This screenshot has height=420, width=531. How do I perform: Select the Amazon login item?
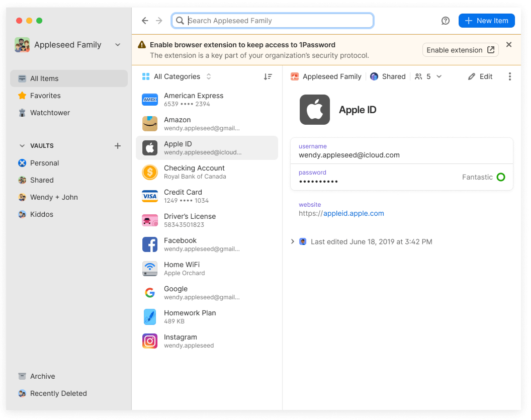[207, 124]
